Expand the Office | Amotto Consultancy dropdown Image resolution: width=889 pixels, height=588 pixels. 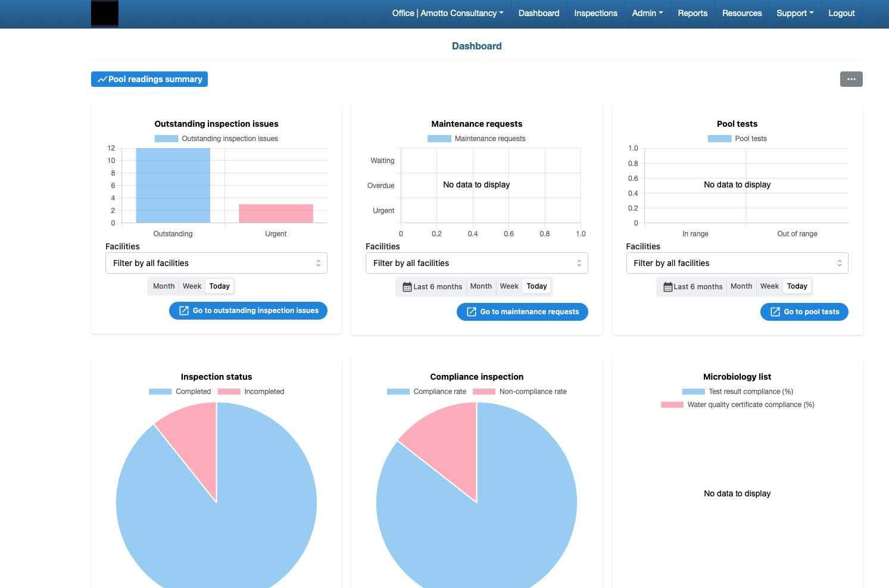(x=447, y=13)
